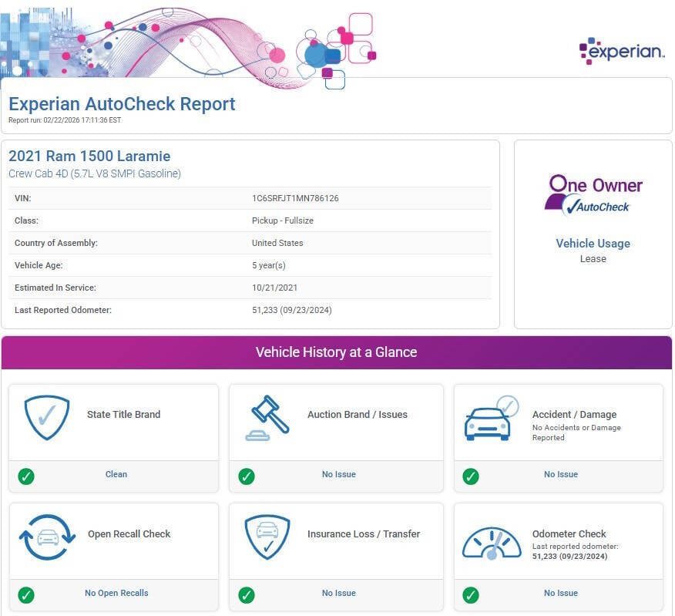Screen dimensions: 675x616
Task: Open No Issue link under Auction Brand
Action: (339, 474)
